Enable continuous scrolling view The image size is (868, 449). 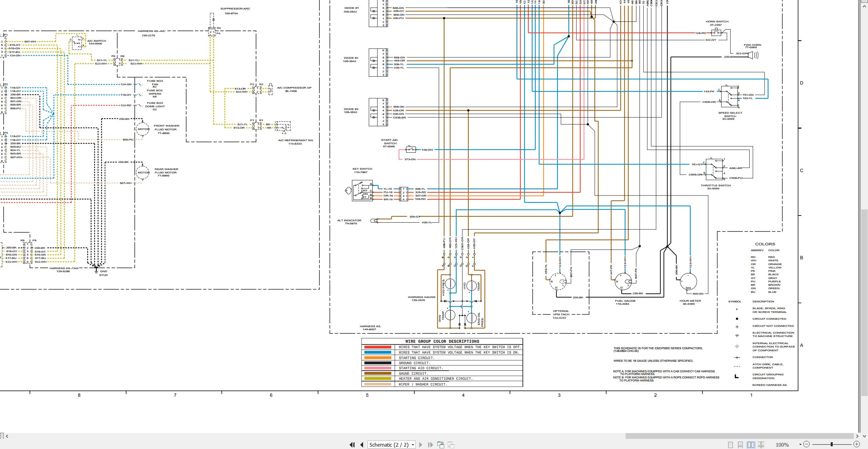click(x=741, y=445)
